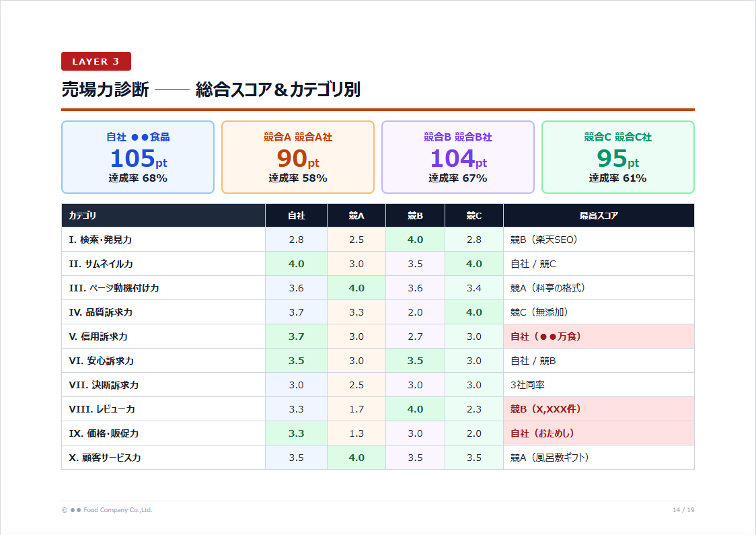Click the 達成率 68% label
756x535 pixels.
(137, 178)
